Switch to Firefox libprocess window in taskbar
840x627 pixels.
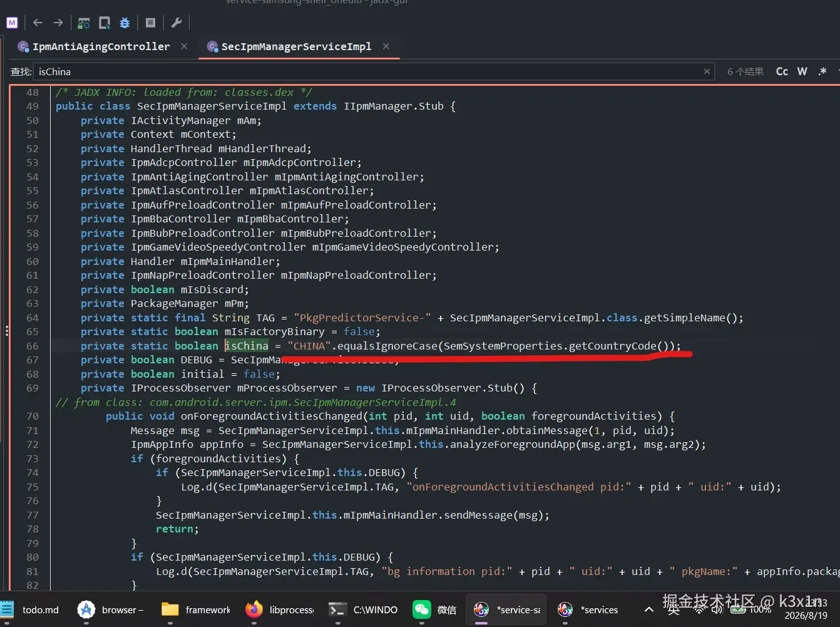point(280,609)
